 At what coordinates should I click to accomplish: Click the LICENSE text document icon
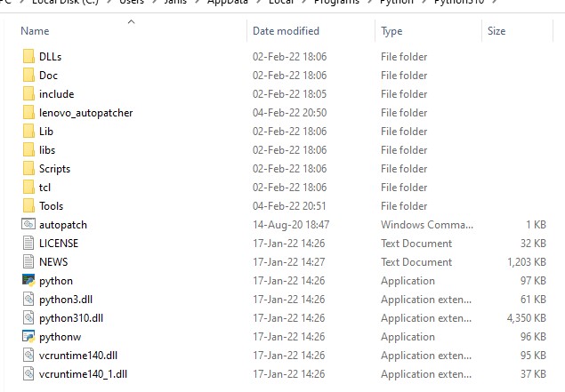28,244
